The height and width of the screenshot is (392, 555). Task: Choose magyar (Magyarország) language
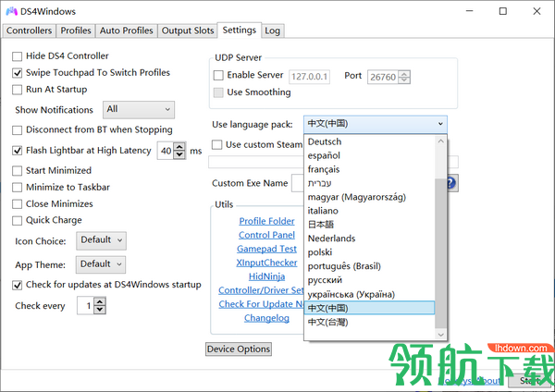(x=369, y=197)
